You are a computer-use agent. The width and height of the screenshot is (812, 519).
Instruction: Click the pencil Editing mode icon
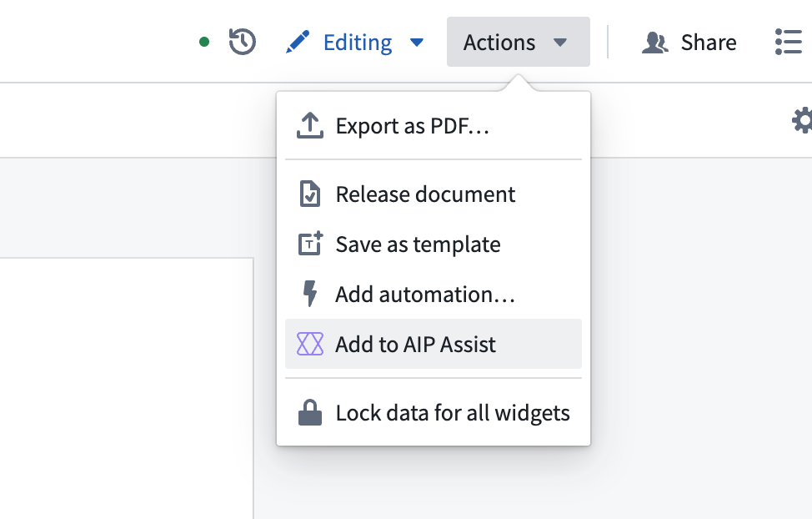coord(298,42)
